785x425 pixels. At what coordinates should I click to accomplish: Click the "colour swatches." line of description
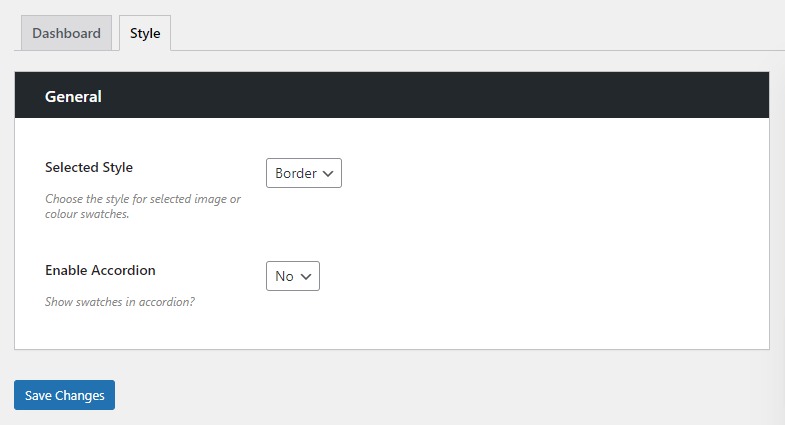coord(87,214)
